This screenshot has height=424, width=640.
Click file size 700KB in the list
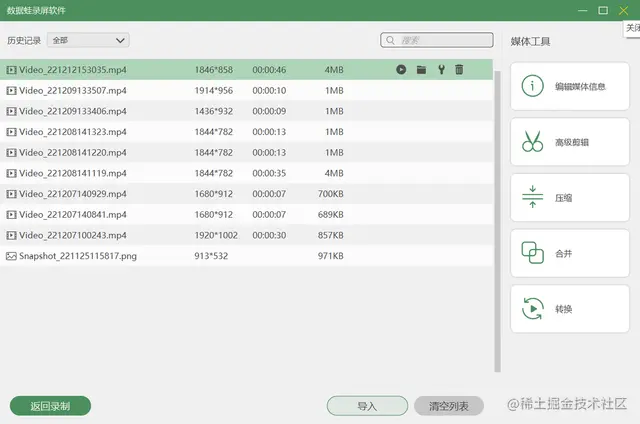(331, 194)
